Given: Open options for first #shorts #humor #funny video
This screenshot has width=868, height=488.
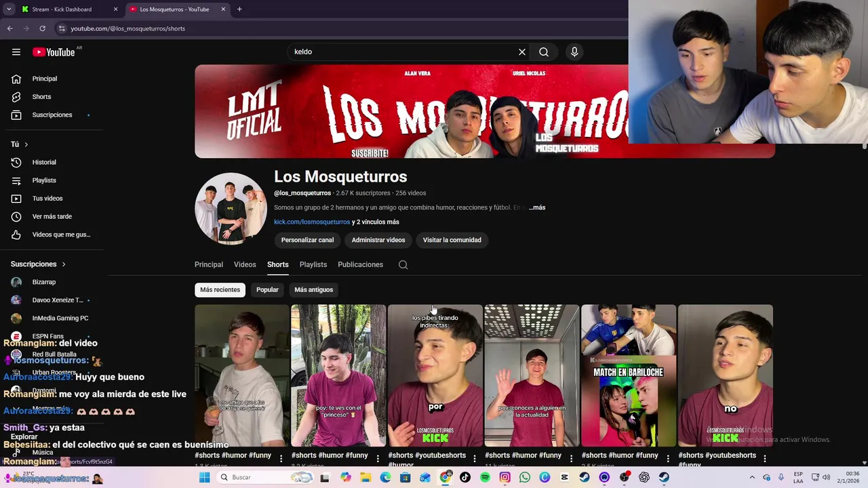Looking at the screenshot, I should coord(281,459).
